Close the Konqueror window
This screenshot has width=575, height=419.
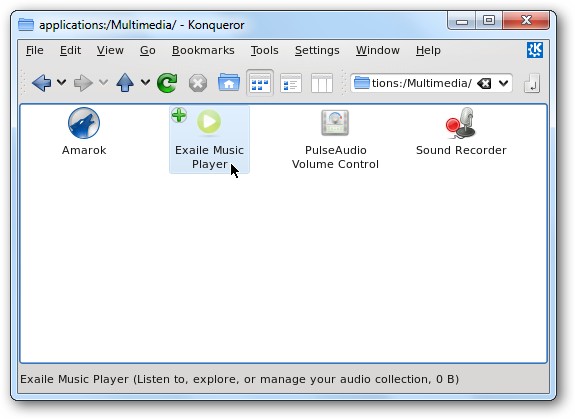click(x=526, y=20)
